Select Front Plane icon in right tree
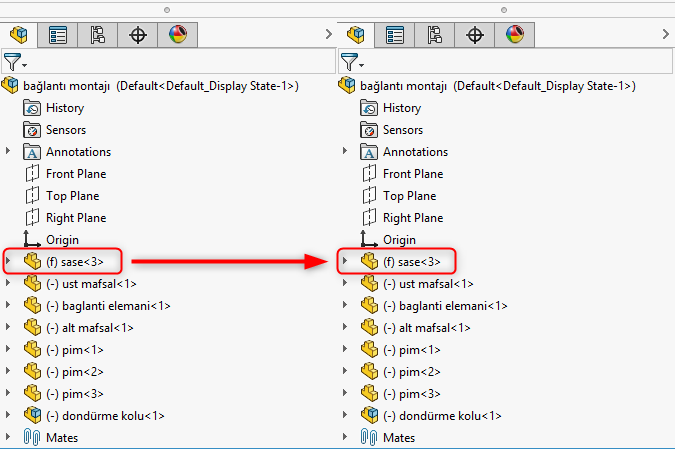680x449 pixels. tap(369, 174)
